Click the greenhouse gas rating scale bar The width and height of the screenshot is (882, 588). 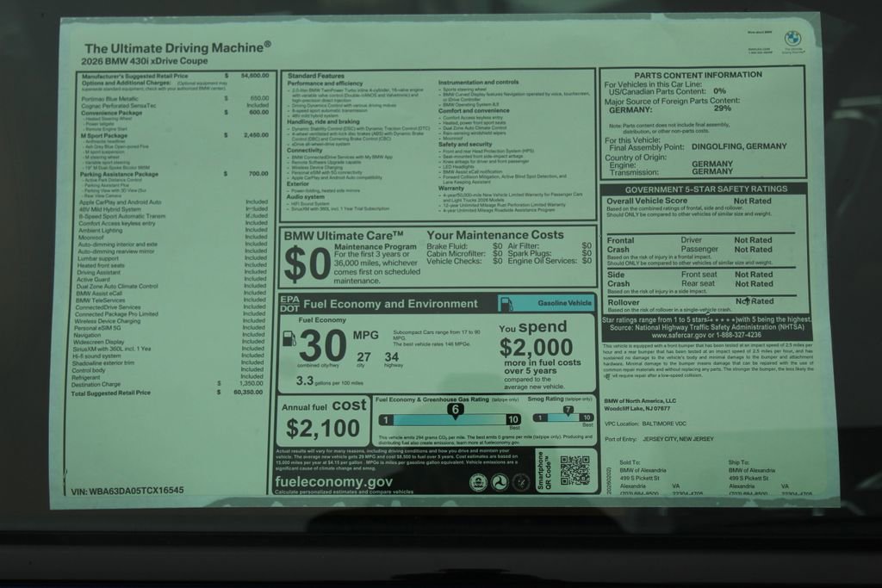pyautogui.click(x=450, y=419)
